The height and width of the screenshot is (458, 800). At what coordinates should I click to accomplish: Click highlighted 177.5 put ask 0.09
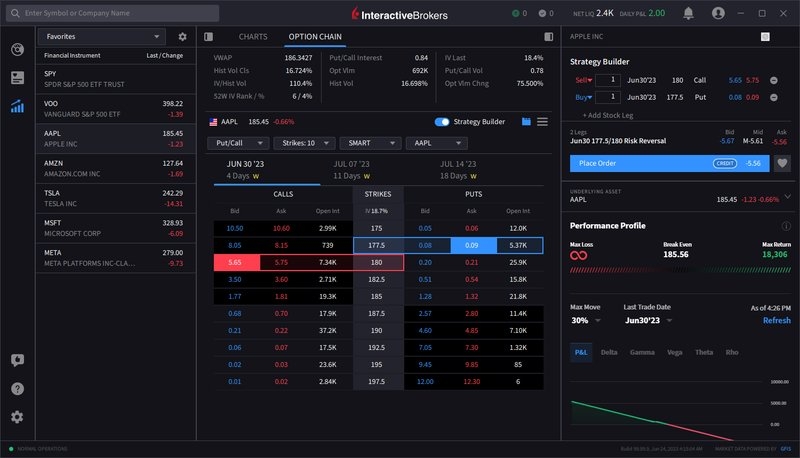[472, 245]
